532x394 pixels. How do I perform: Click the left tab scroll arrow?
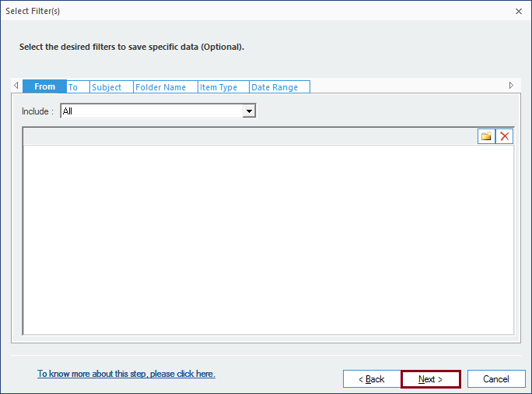pos(16,85)
